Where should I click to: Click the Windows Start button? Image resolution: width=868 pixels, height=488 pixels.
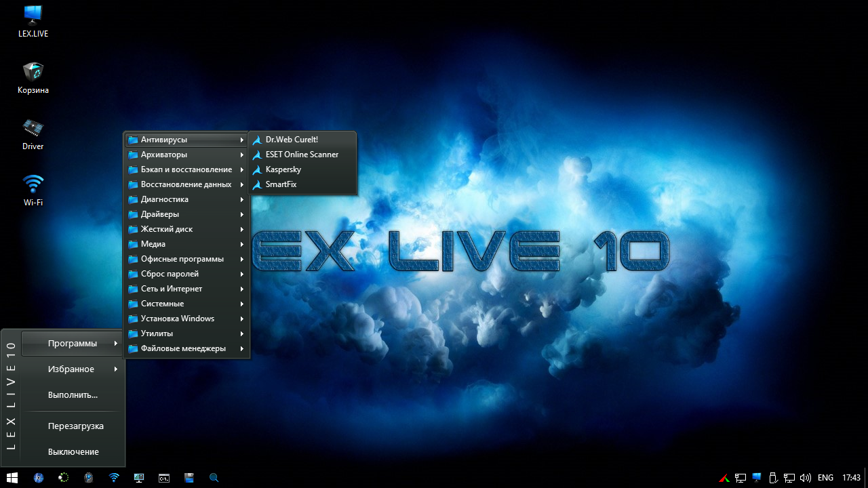[x=12, y=478]
